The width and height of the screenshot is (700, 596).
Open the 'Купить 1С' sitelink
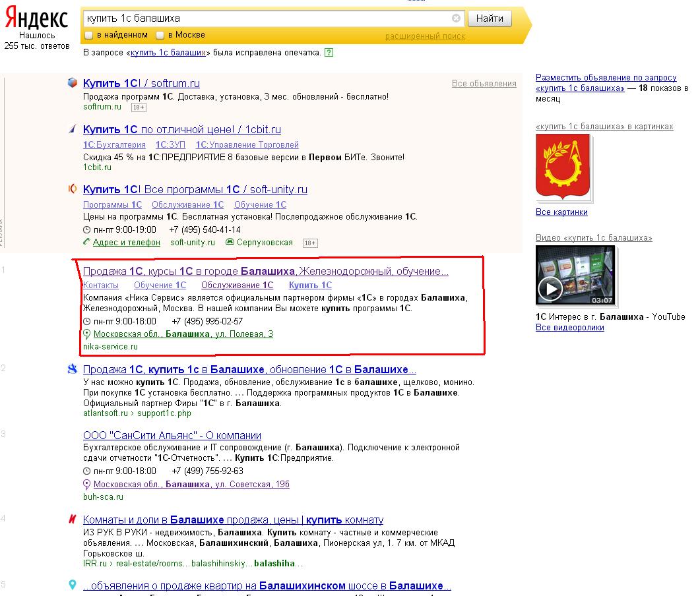click(310, 285)
